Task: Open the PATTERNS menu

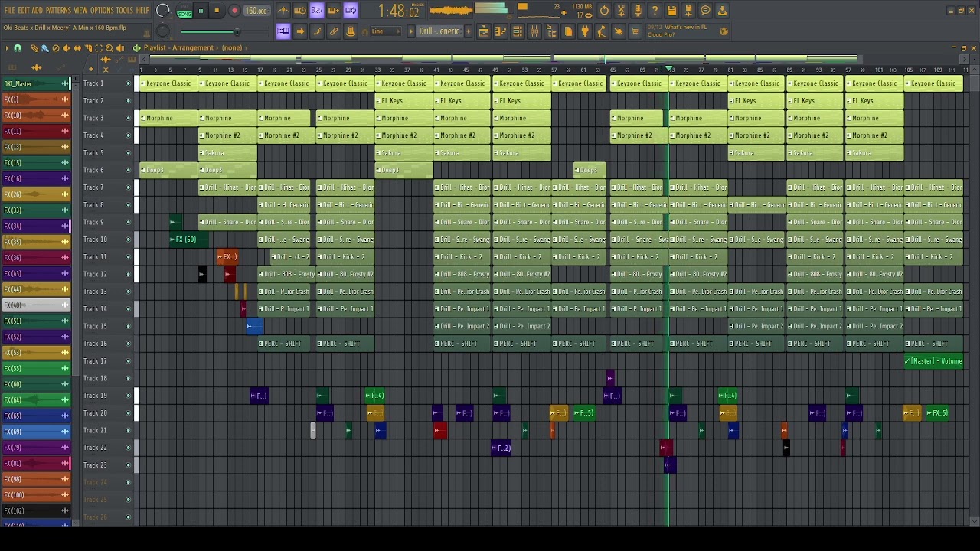Action: pyautogui.click(x=58, y=11)
